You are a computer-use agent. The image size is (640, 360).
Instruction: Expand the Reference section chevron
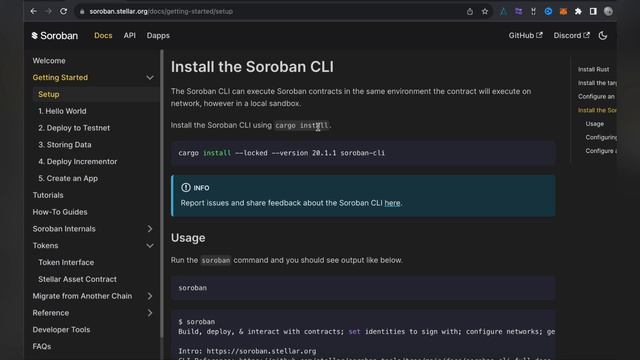[x=150, y=313]
